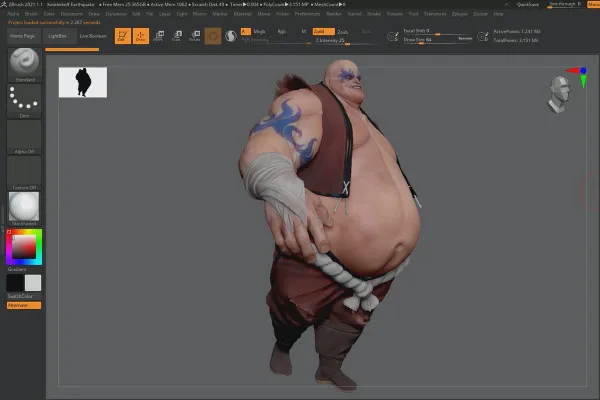Viewport: 600px width, 400px height.
Task: Open the Preferences menu
Action: pyautogui.click(x=307, y=14)
